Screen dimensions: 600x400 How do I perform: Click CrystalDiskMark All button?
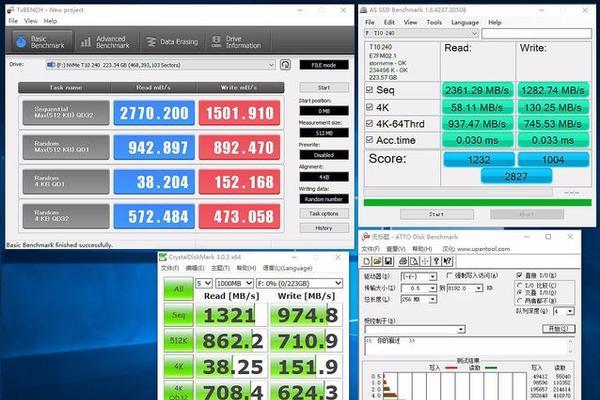pyautogui.click(x=178, y=289)
